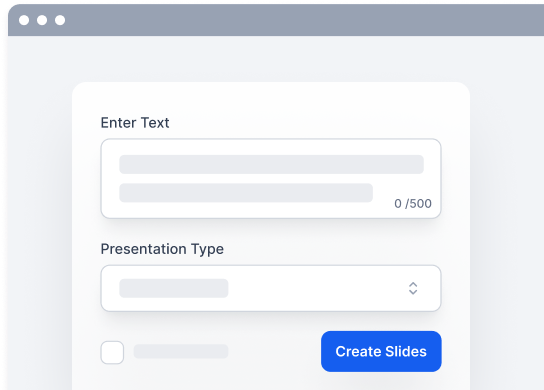Screen dimensions: 544x390
Task: Focus the Enter Text input box
Action: click(271, 178)
